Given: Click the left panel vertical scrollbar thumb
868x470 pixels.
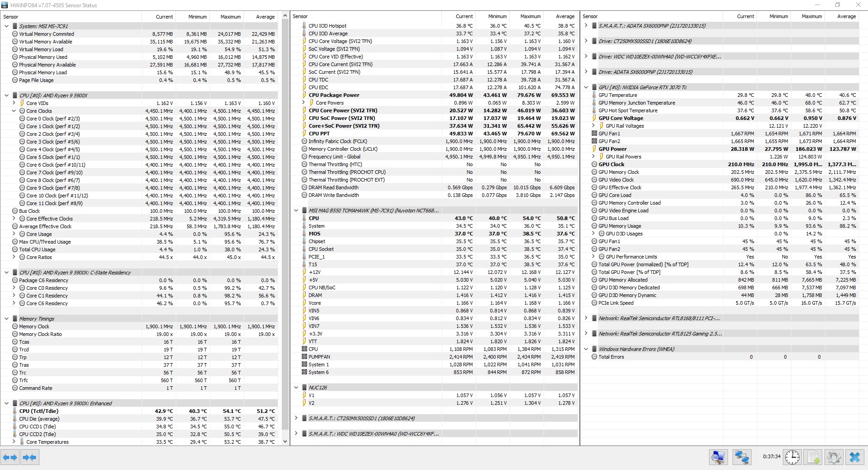Looking at the screenshot, I should tap(285, 225).
